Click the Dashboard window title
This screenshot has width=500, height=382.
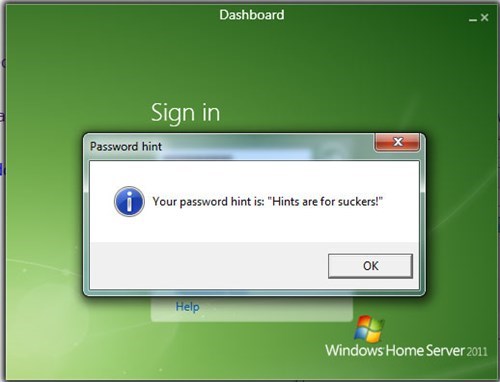[252, 15]
